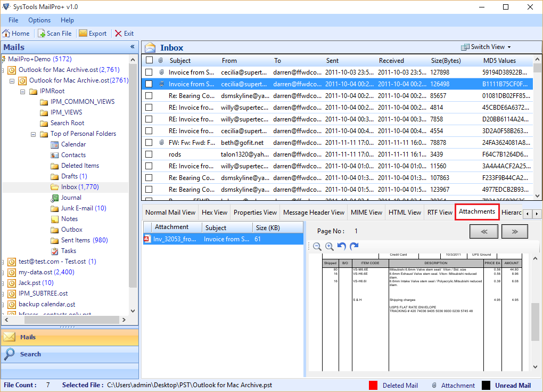Screen dimensions: 543x392
Task: Go to next attachment page button
Action: coord(515,232)
